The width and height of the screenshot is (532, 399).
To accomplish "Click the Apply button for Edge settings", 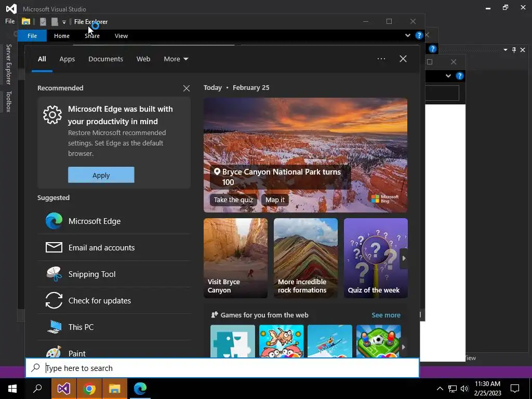I will pyautogui.click(x=101, y=175).
